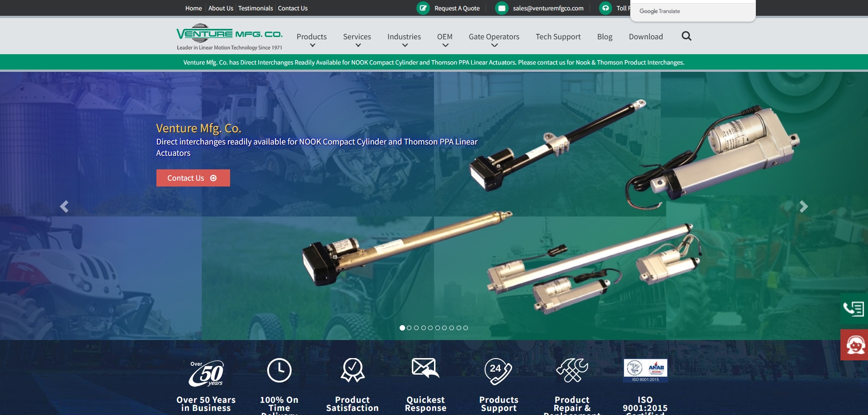Go to next slide arrow
This screenshot has width=868, height=415.
pyautogui.click(x=803, y=206)
